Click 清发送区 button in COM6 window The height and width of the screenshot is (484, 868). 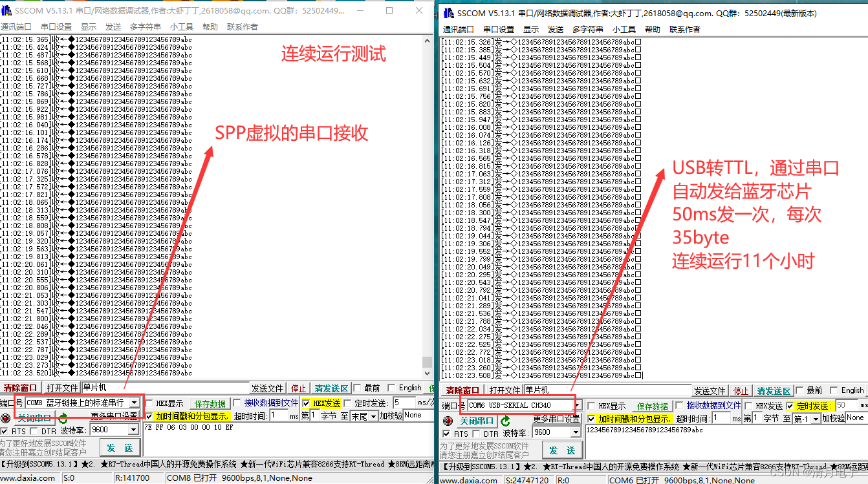(774, 390)
